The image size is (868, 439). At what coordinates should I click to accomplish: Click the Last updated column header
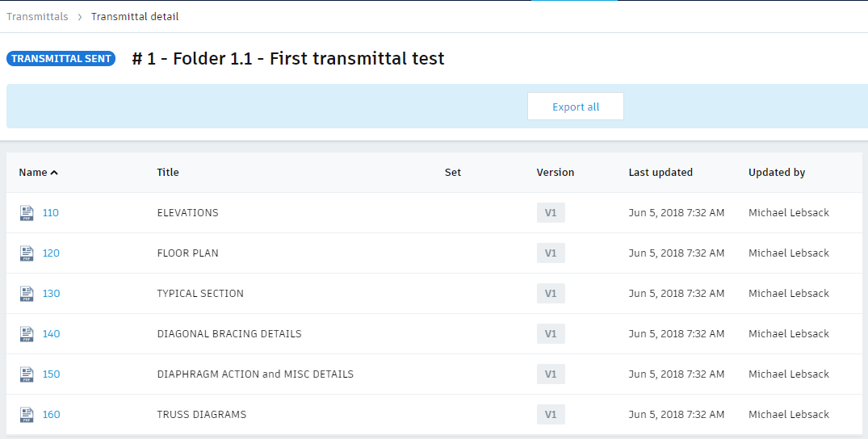[660, 172]
